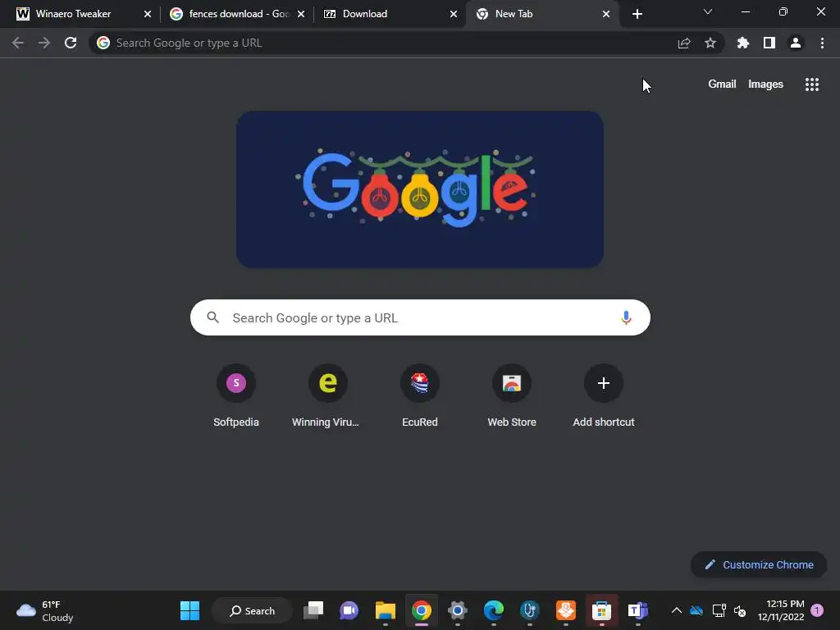
Task: Open the muted volume tray icon
Action: click(740, 610)
